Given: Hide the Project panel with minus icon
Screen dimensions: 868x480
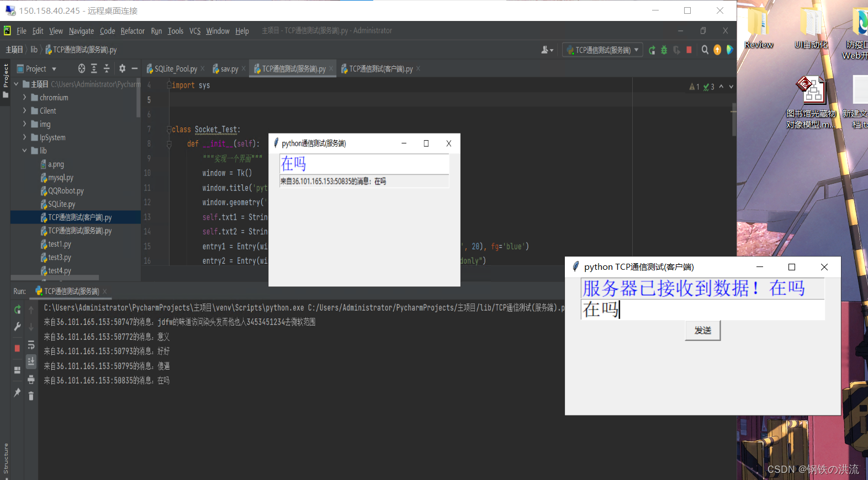Looking at the screenshot, I should tap(134, 68).
